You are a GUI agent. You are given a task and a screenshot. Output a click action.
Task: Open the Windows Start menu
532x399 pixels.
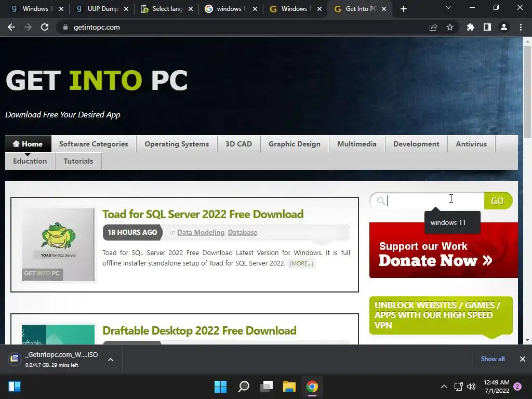220,387
